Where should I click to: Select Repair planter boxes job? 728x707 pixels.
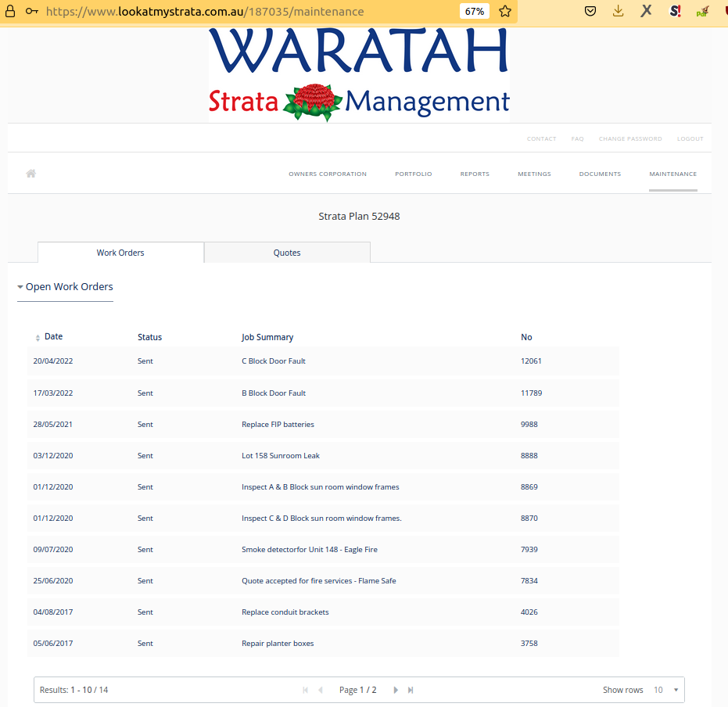(x=278, y=644)
